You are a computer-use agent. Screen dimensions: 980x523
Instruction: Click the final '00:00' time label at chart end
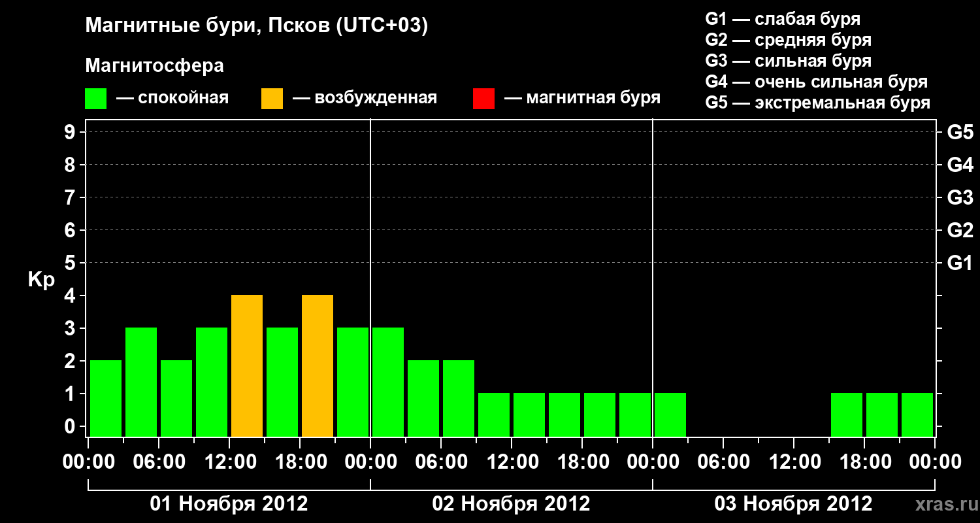point(935,462)
